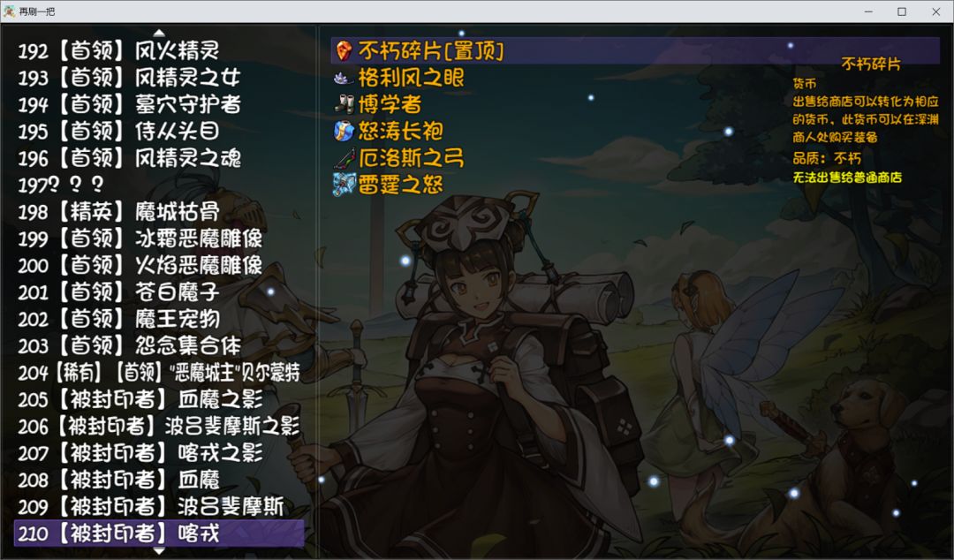The image size is (954, 560).
Task: Select rare boss 204 贝尔蒙特
Action: (x=159, y=372)
